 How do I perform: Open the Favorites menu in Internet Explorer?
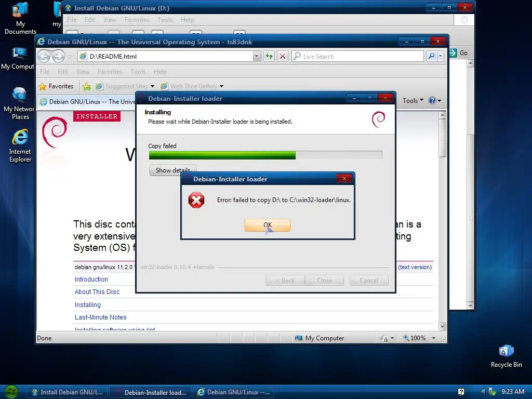click(110, 72)
